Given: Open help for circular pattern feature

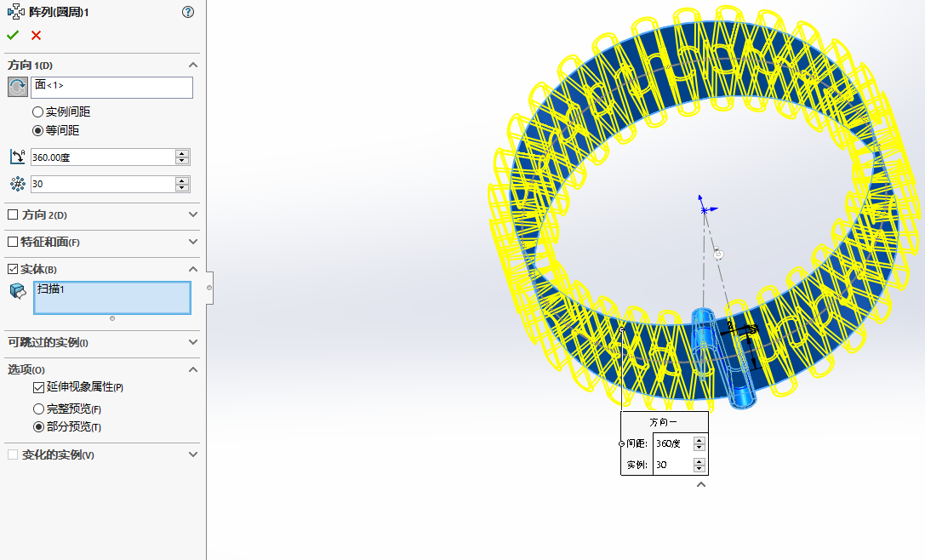Looking at the screenshot, I should (x=187, y=12).
